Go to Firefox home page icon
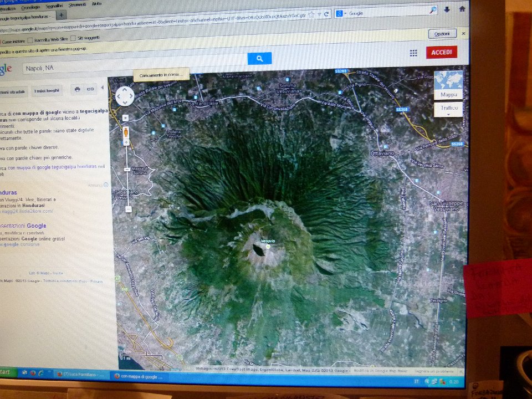532x399 pixels. (x=462, y=9)
